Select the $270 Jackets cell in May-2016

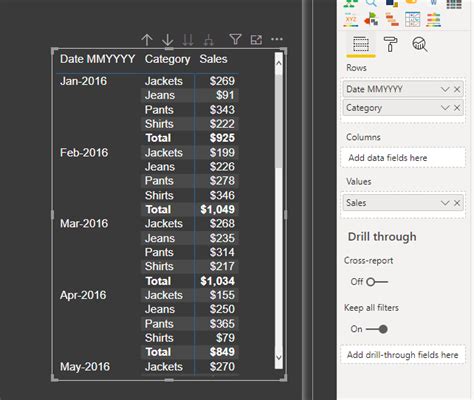point(222,367)
